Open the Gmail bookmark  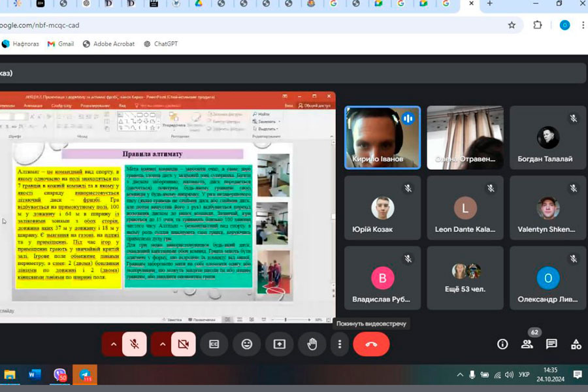coord(61,44)
